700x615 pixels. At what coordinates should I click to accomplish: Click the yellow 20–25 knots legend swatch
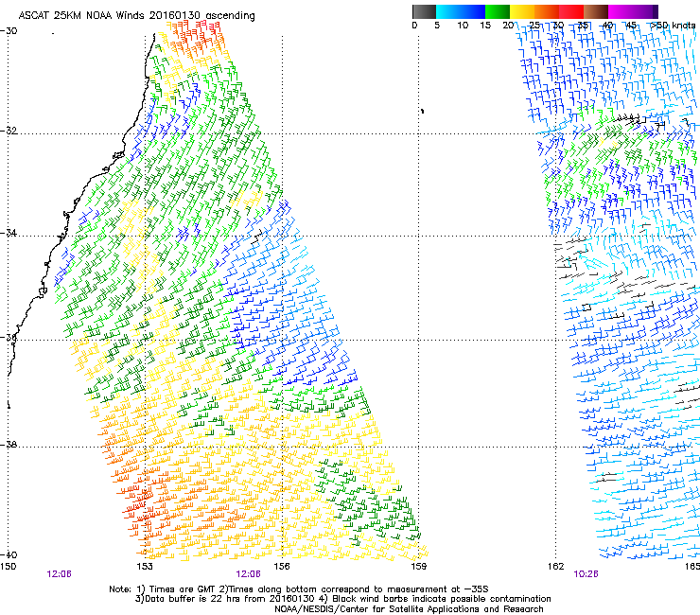tap(522, 11)
